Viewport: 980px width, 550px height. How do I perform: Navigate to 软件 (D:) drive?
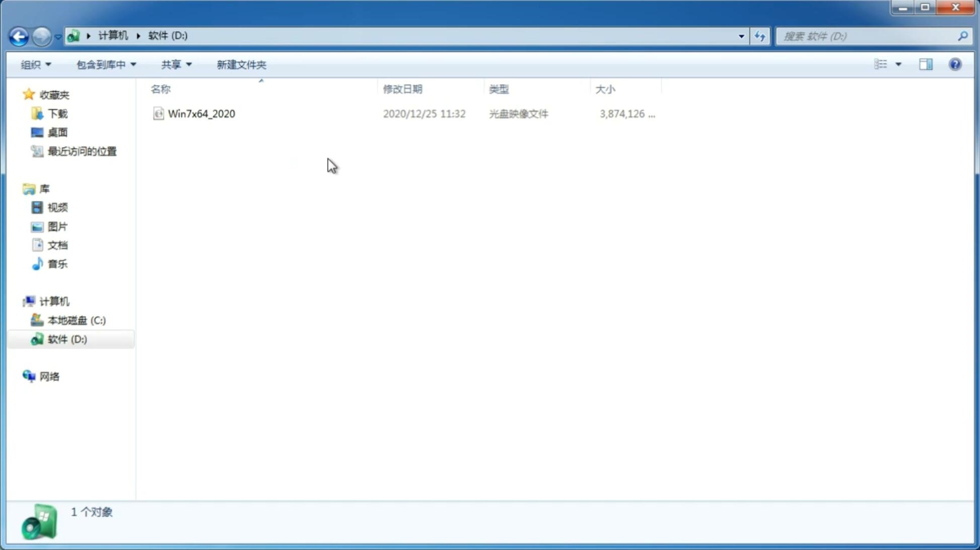coord(66,339)
